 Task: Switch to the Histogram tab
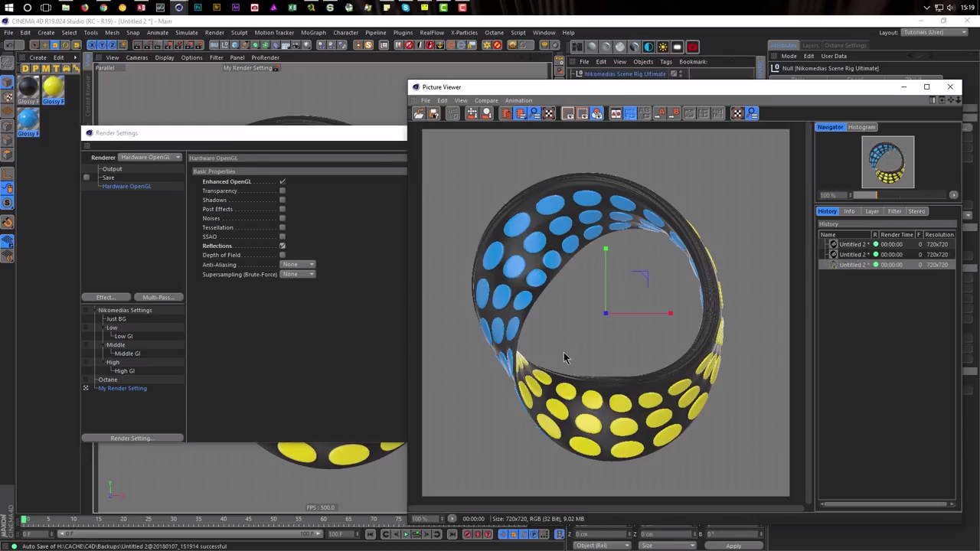click(861, 127)
